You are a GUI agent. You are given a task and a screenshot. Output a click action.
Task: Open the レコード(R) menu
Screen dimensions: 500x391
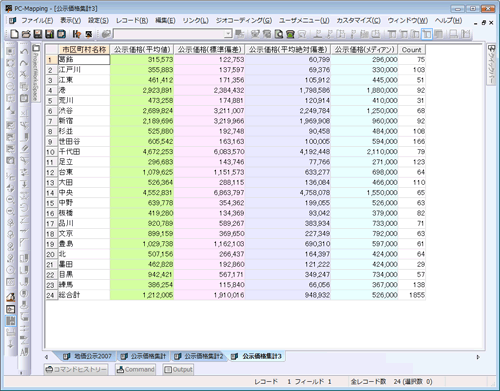pos(132,21)
